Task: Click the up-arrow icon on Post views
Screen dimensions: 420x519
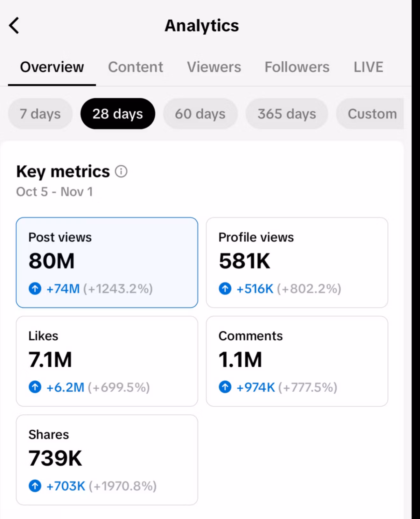Action: point(36,289)
